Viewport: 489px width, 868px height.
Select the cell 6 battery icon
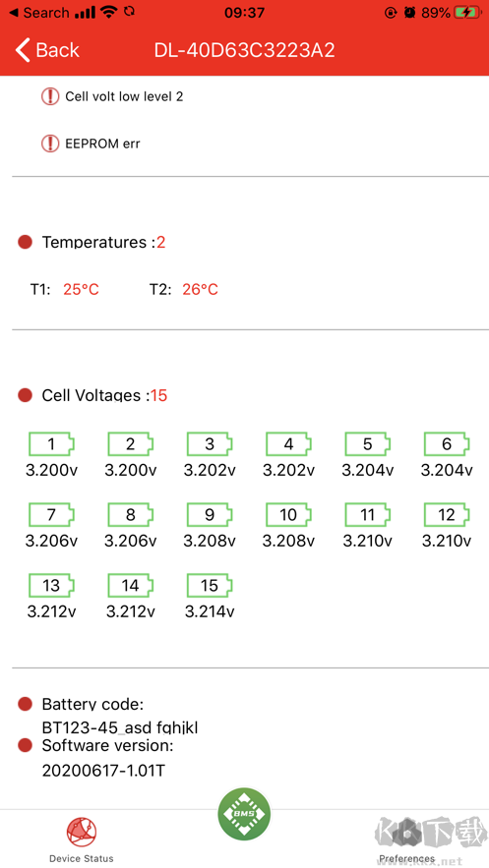pyautogui.click(x=447, y=444)
